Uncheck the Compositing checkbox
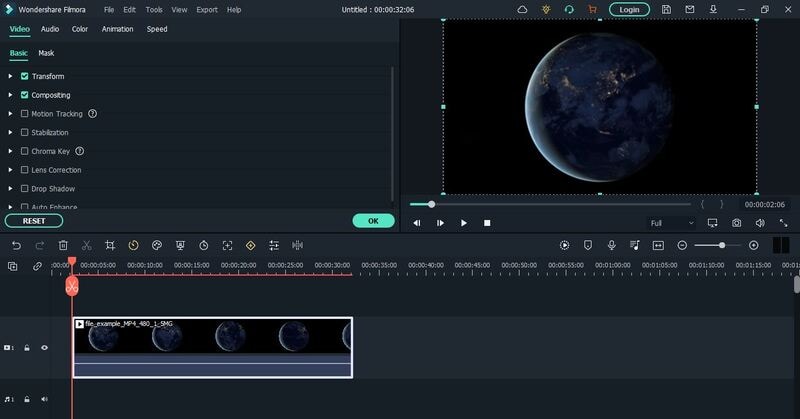 (24, 95)
